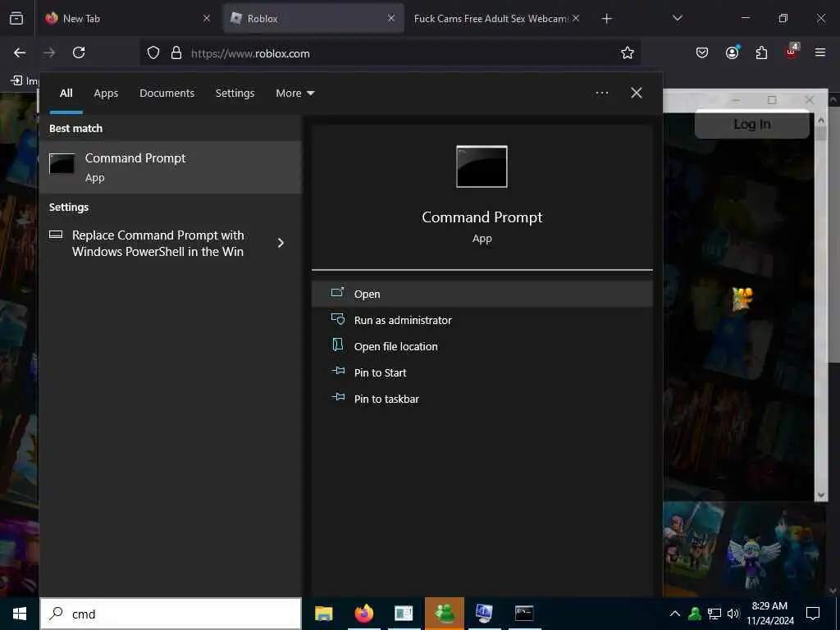This screenshot has width=840, height=630.
Task: Open Command Prompt from the right pane
Action: (x=482, y=294)
